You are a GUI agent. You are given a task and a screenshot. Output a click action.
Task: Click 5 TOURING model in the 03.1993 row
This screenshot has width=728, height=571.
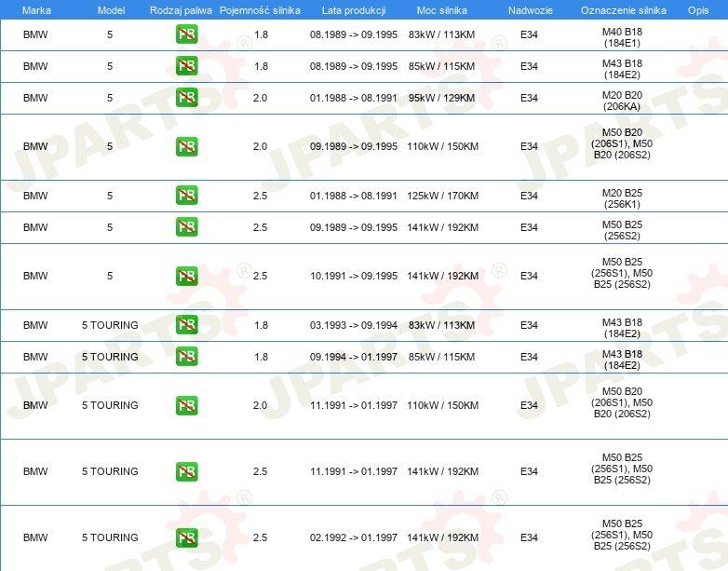pos(110,325)
